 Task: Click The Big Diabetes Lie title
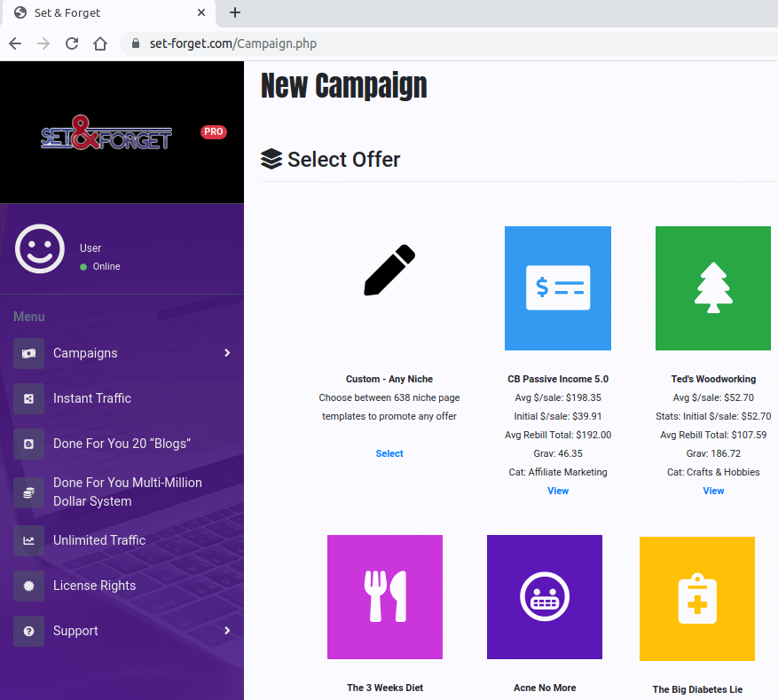(697, 689)
